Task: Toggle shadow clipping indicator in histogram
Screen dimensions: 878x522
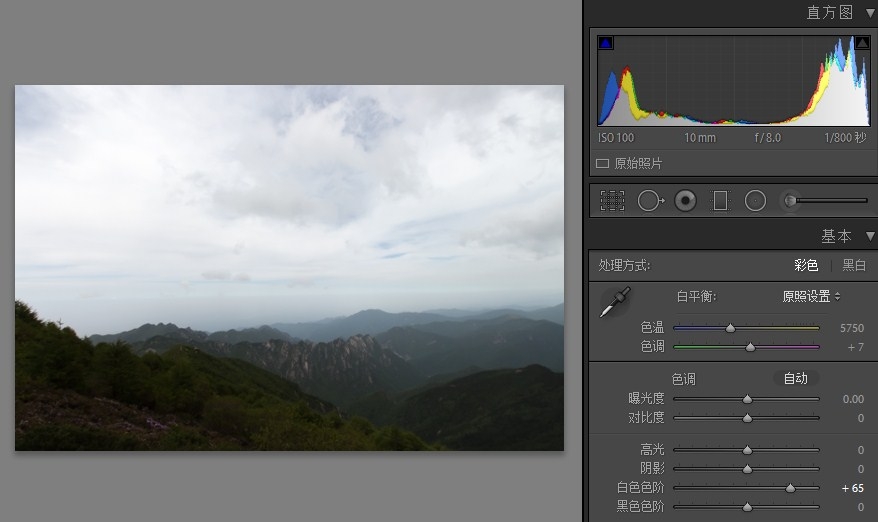Action: pyautogui.click(x=605, y=44)
